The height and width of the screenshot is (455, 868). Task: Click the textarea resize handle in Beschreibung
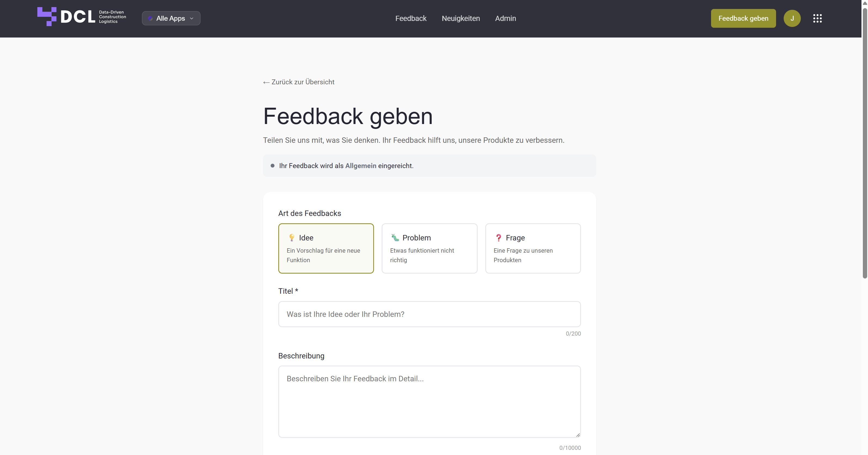pyautogui.click(x=578, y=435)
